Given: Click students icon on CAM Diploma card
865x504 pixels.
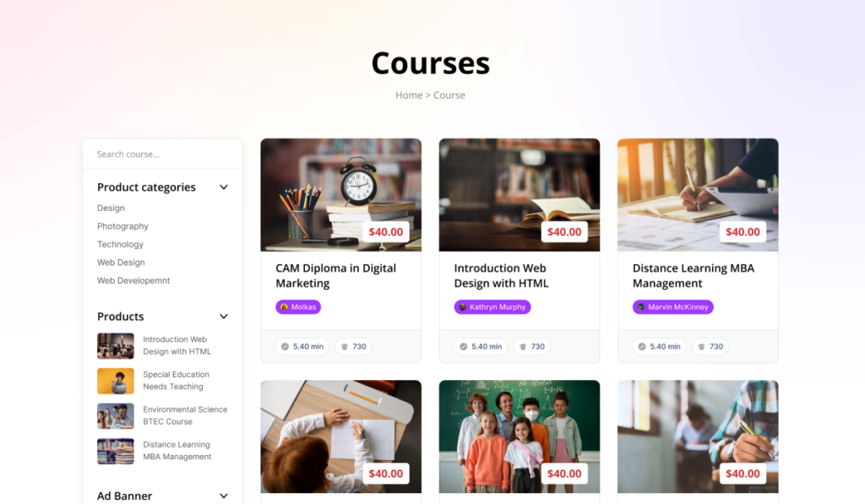Looking at the screenshot, I should 345,347.
